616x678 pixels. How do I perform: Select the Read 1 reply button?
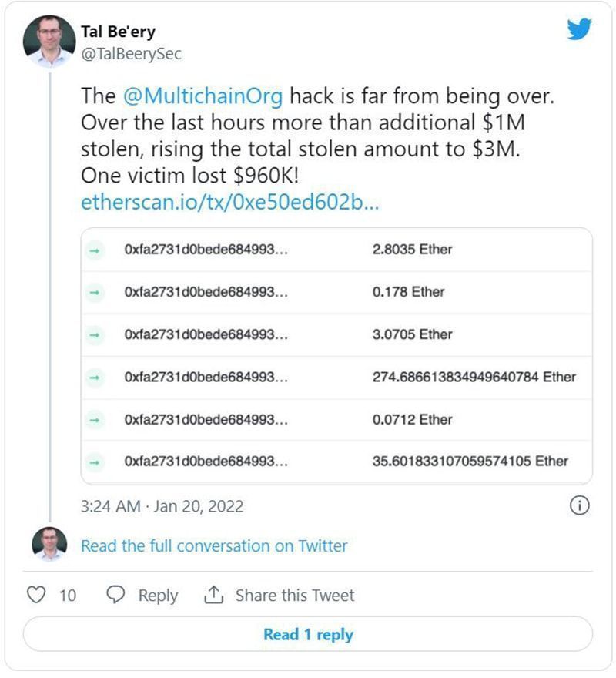click(x=307, y=634)
